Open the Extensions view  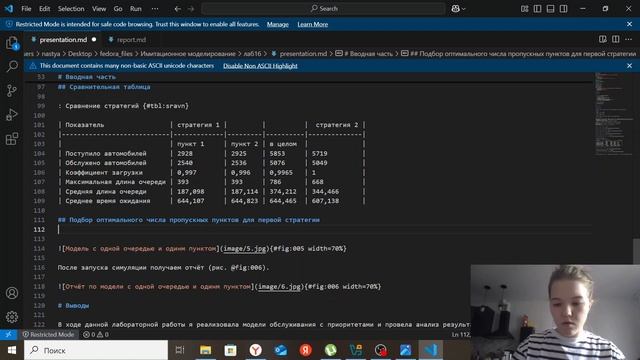12,139
